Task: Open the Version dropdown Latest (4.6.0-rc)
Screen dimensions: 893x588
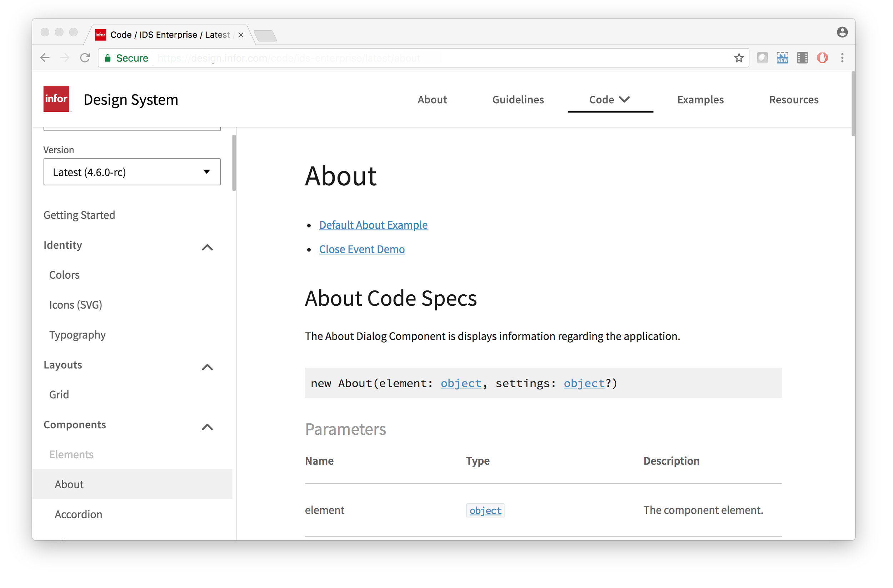Action: [x=133, y=173]
